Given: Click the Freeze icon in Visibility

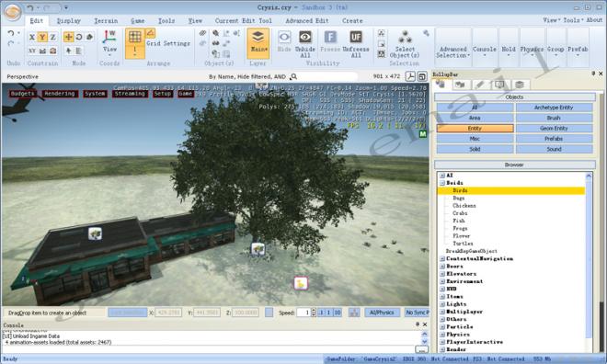Looking at the screenshot, I should (330, 38).
